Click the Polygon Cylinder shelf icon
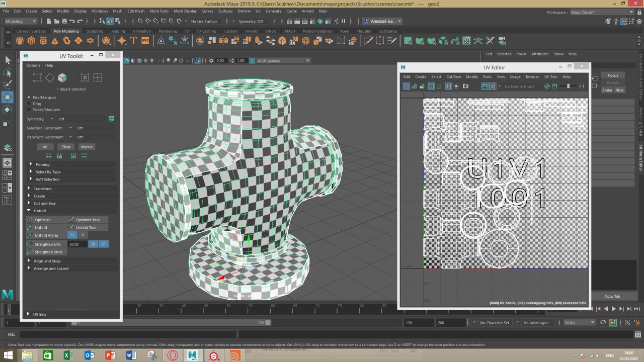644x362 pixels. pos(43,41)
